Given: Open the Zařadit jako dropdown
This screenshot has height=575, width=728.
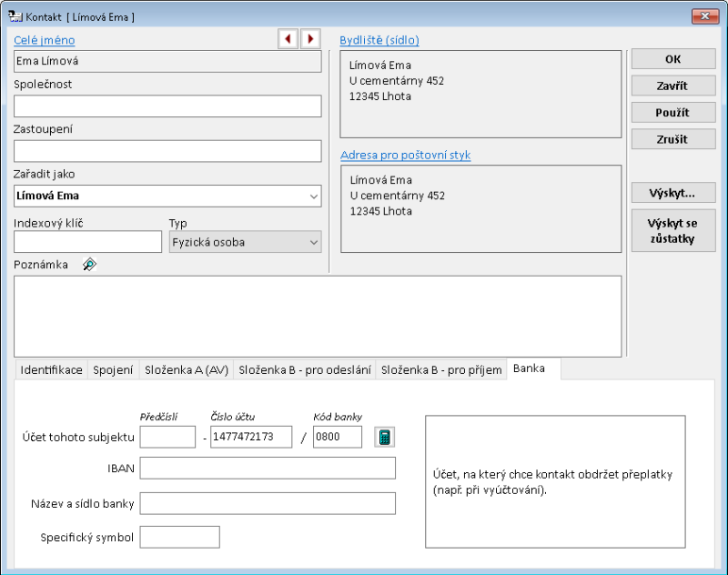Looking at the screenshot, I should pos(314,196).
